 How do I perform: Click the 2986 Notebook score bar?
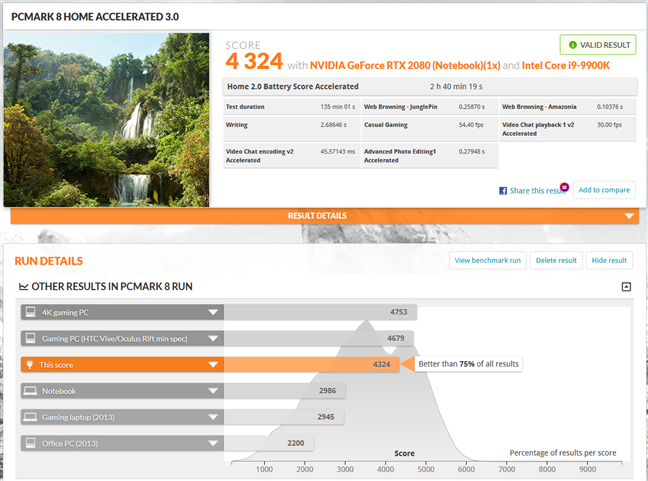[x=285, y=391]
